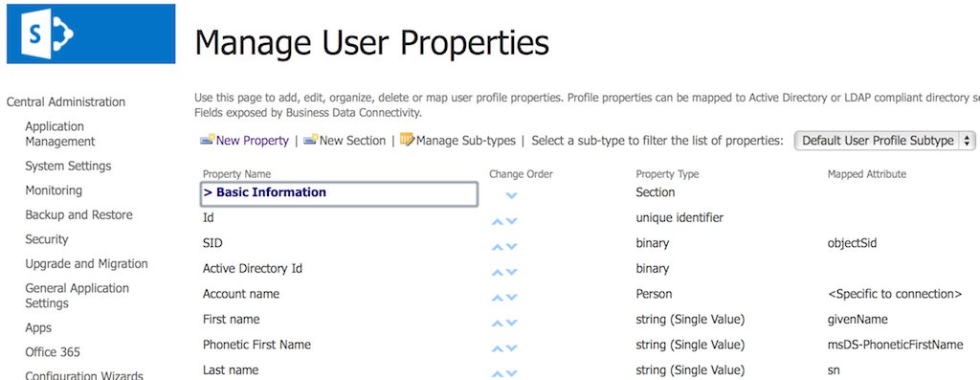The width and height of the screenshot is (980, 380).
Task: Click the New Property icon
Action: click(x=208, y=141)
